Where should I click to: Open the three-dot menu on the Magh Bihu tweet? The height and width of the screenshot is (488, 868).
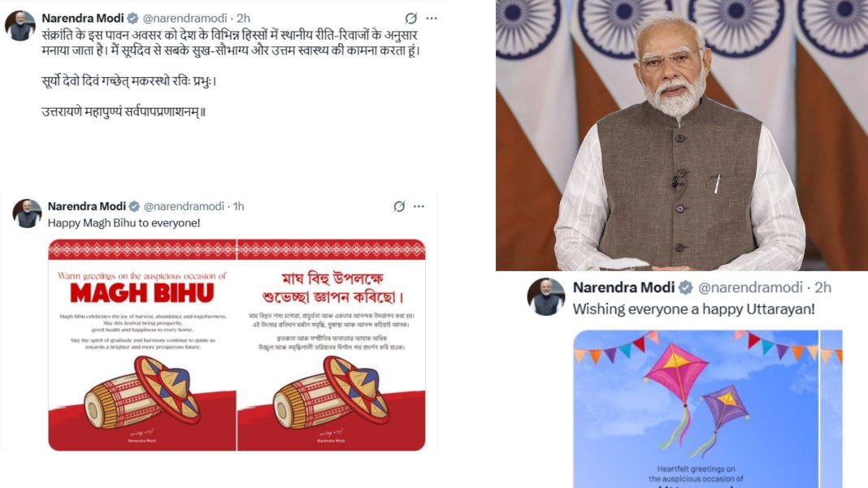click(419, 206)
